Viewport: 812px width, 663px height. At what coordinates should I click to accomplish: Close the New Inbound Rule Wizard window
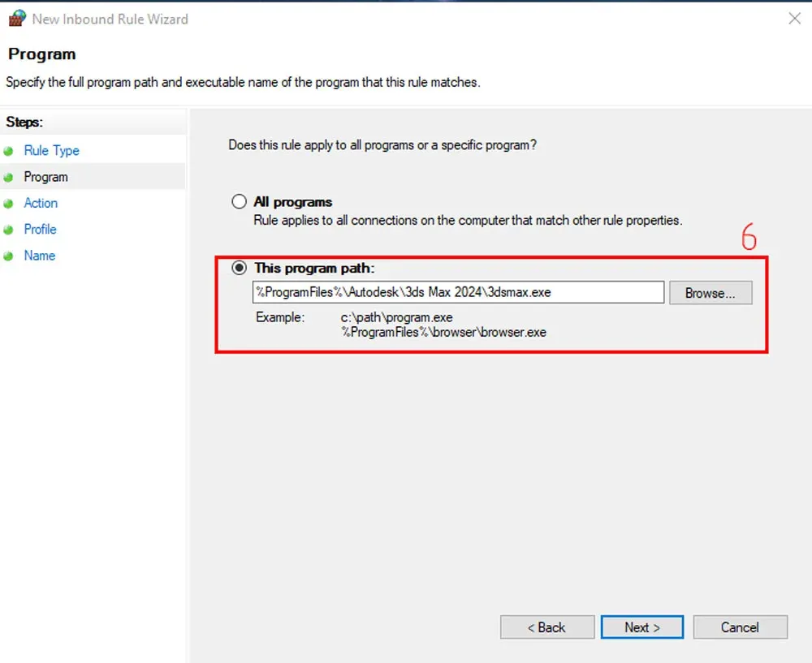tap(794, 19)
